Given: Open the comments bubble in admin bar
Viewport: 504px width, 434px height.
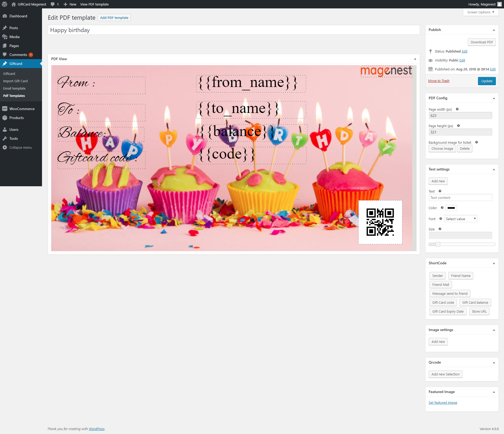Looking at the screenshot, I should (x=53, y=4).
